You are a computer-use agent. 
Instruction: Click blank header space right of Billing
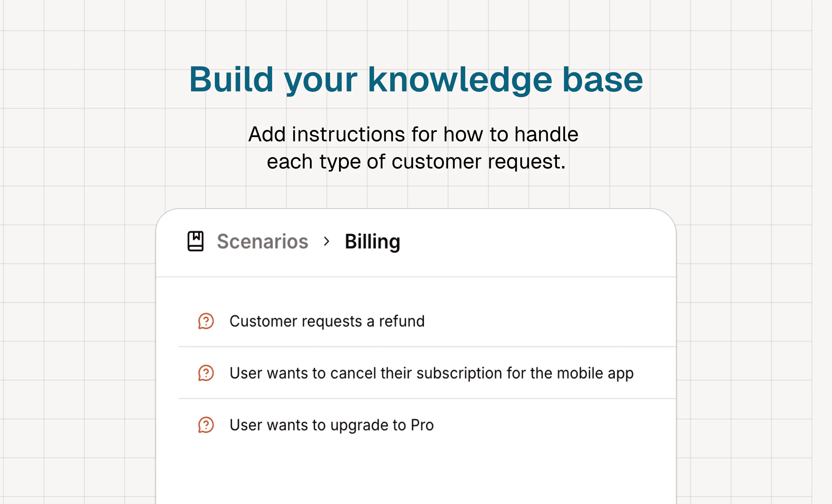(x=537, y=242)
